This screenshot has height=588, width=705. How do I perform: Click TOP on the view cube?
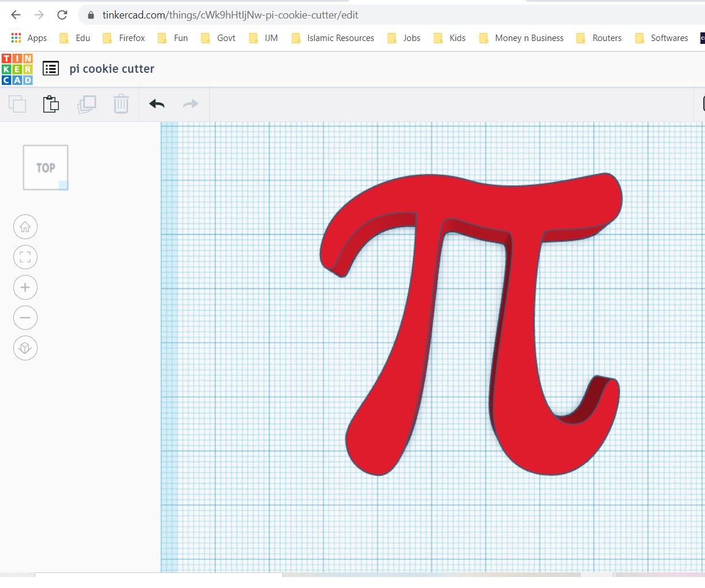tap(45, 168)
